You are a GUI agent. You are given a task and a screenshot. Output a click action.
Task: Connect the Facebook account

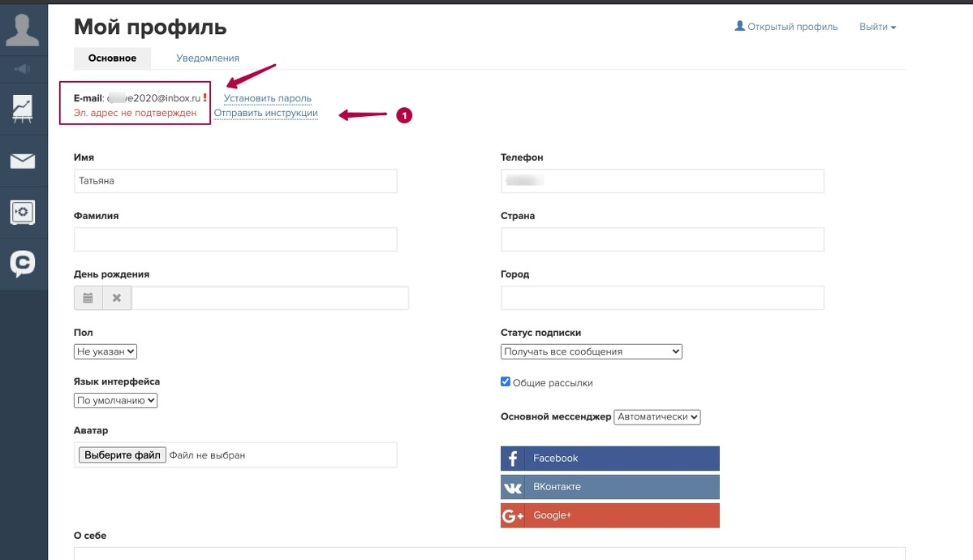(610, 459)
